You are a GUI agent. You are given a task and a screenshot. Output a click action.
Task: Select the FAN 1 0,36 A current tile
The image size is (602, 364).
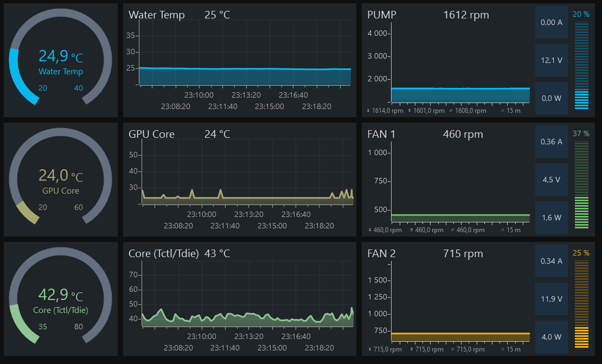(x=552, y=142)
